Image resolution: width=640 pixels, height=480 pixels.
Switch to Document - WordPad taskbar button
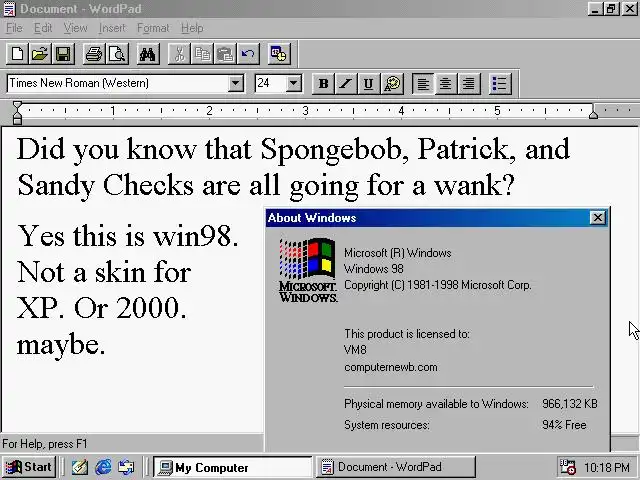396,467
